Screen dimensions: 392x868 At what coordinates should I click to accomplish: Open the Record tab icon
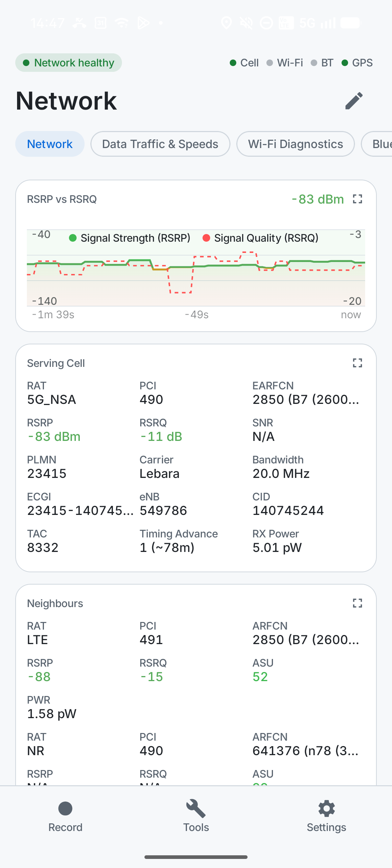65,808
